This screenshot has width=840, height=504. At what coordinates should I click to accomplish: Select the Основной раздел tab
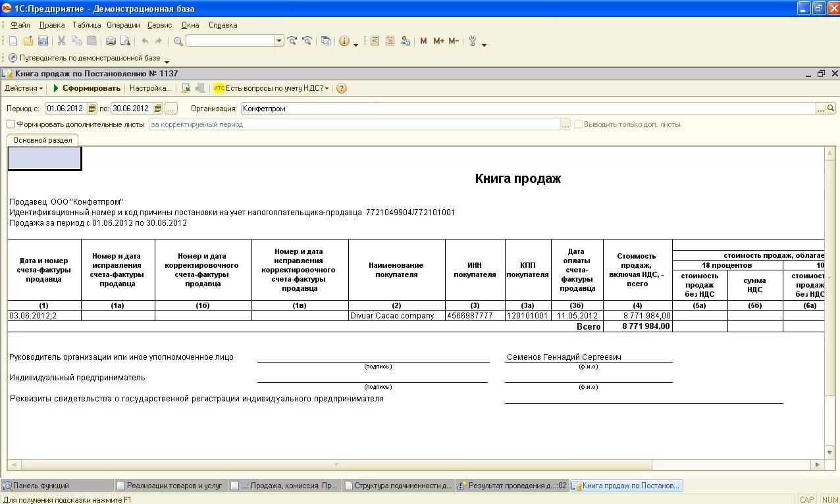point(43,140)
